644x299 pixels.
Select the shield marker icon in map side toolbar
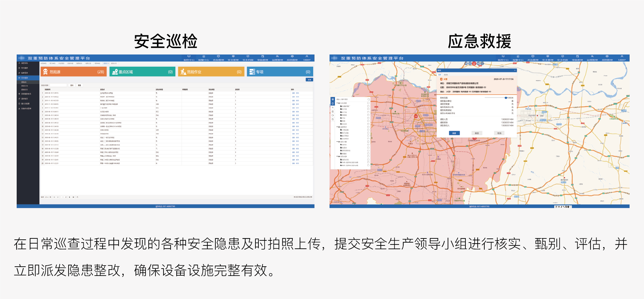[333, 104]
